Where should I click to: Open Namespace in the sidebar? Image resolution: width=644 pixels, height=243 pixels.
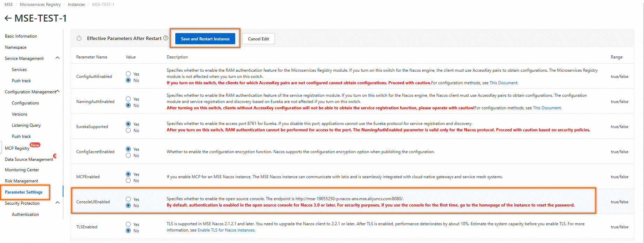(x=16, y=47)
